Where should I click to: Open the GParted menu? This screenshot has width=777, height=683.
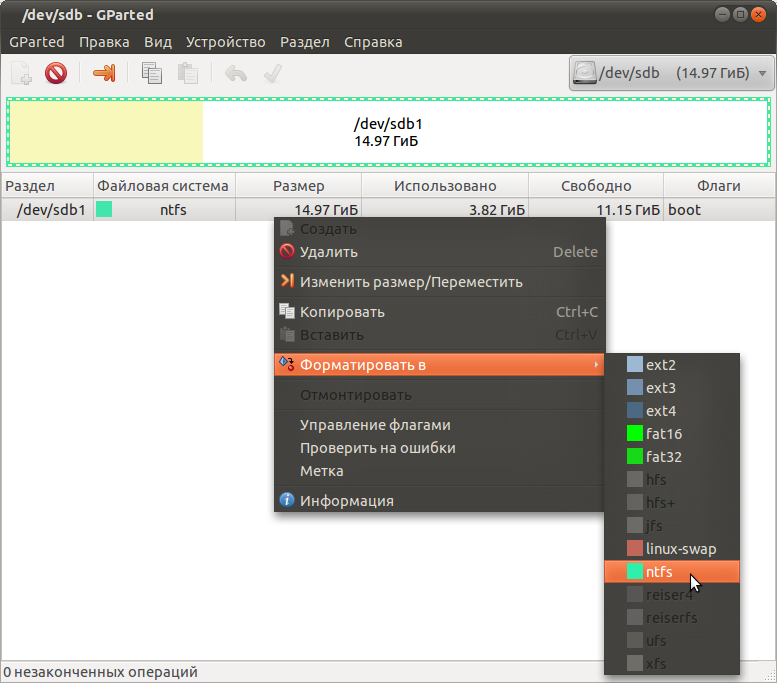pos(37,42)
